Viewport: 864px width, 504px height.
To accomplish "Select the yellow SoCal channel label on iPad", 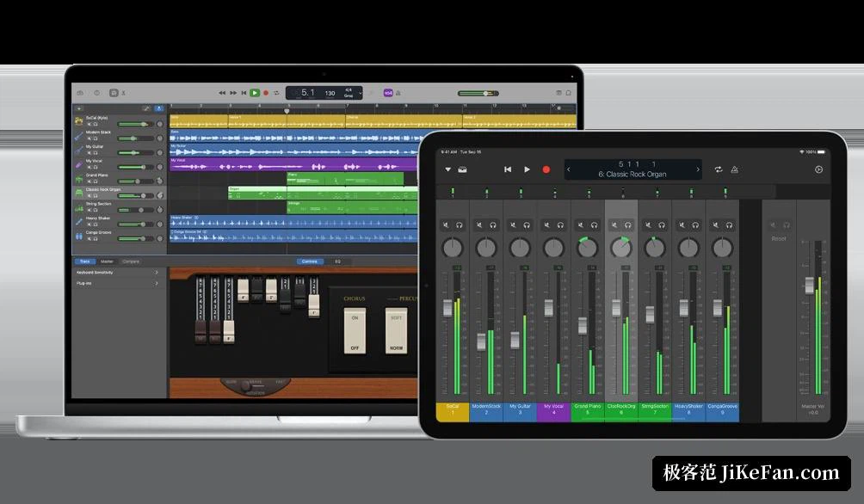I will [453, 412].
